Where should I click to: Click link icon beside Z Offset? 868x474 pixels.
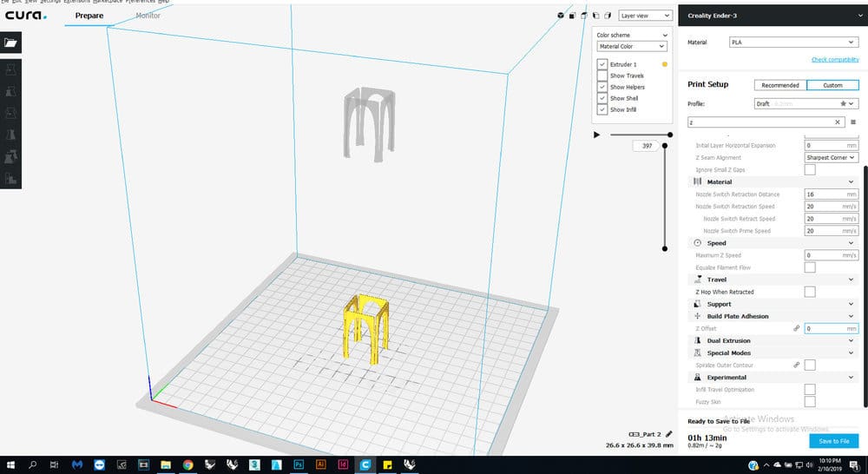coord(797,328)
